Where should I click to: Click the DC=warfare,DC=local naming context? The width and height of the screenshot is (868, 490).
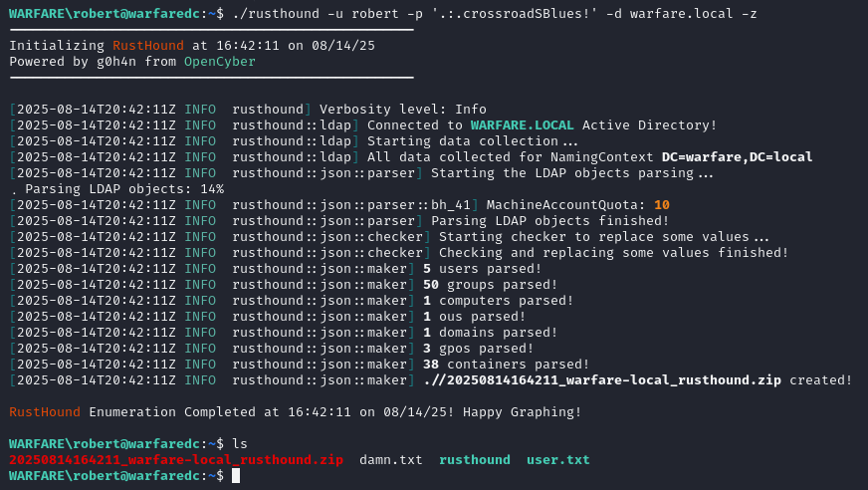[737, 157]
